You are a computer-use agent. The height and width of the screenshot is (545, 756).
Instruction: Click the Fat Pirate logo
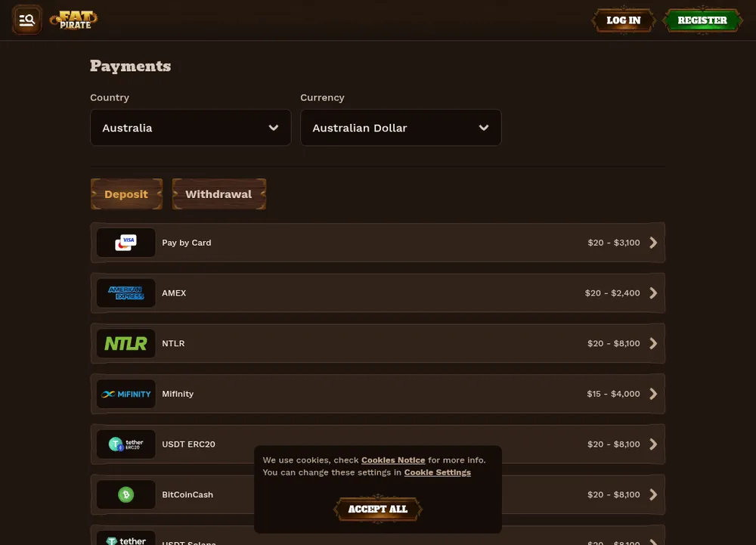pos(74,20)
